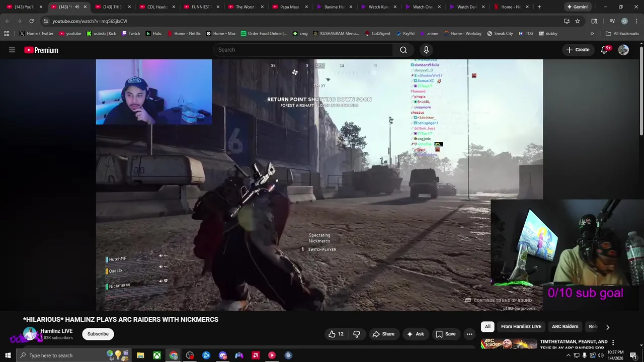Open the Home / Twitter bookmark

pyautogui.click(x=37, y=34)
